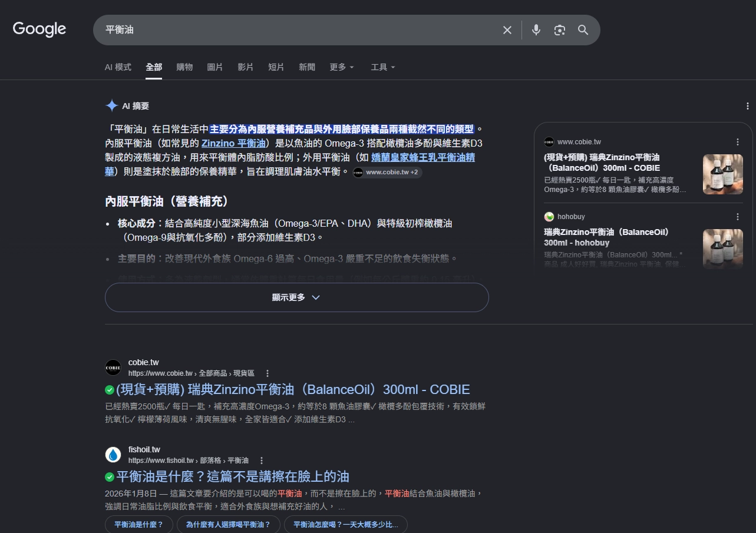Click the www.cobie.tw +2 source chip

[387, 173]
